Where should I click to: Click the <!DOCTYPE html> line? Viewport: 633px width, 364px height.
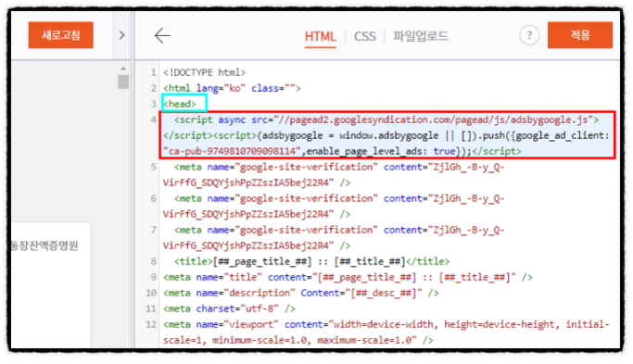coord(204,72)
